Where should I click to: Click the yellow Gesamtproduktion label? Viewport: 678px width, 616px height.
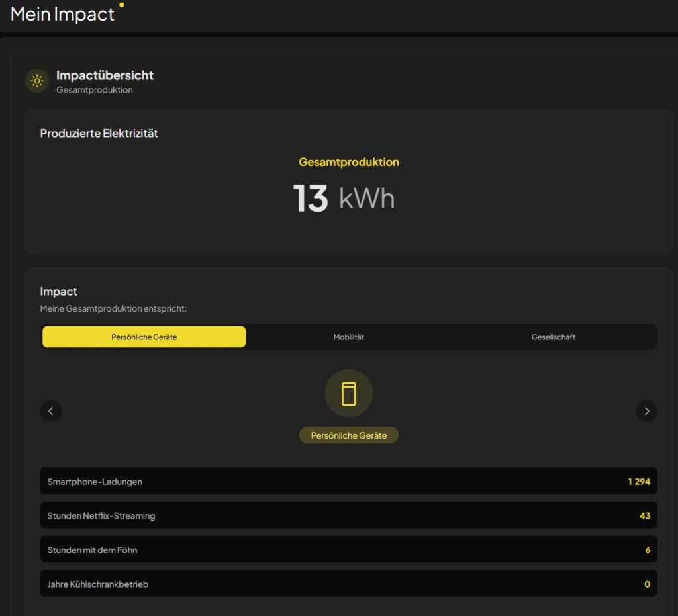coord(348,162)
